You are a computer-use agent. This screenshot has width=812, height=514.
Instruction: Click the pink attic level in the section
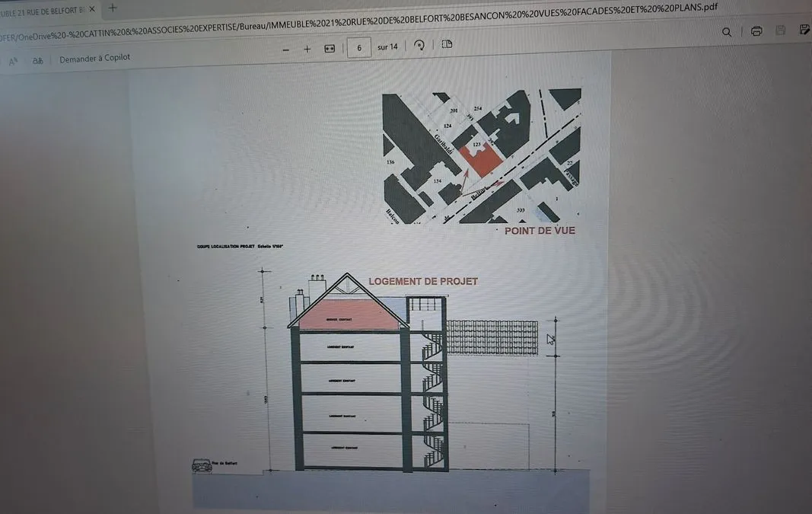tap(350, 315)
